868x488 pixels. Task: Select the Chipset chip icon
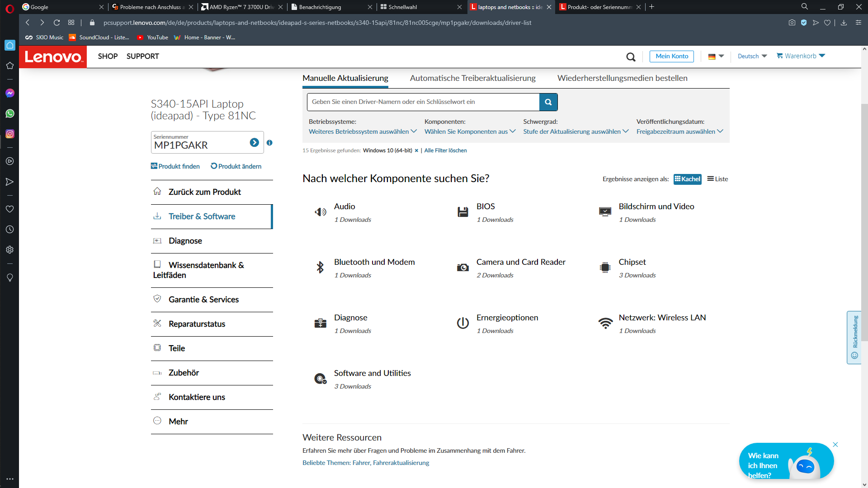point(605,267)
